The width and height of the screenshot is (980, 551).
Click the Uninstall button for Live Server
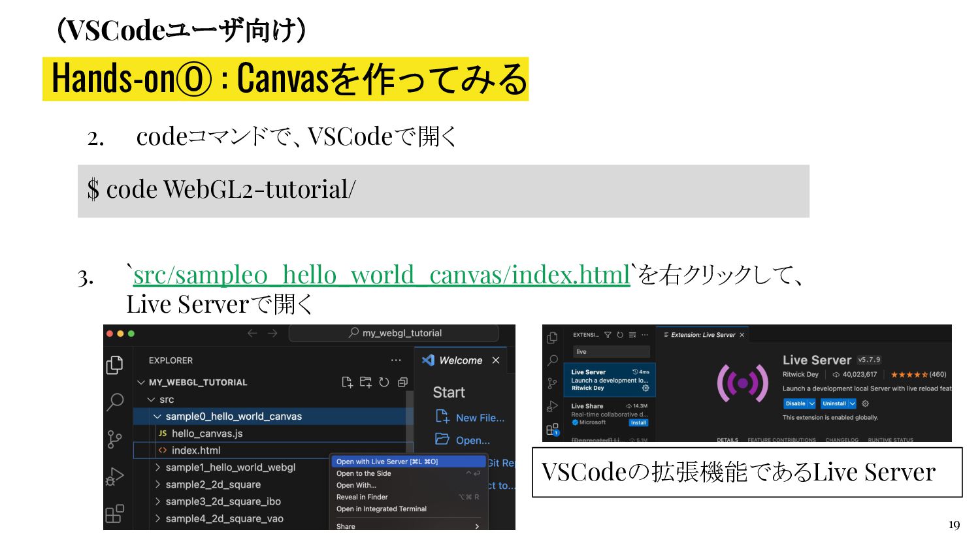pyautogui.click(x=834, y=403)
